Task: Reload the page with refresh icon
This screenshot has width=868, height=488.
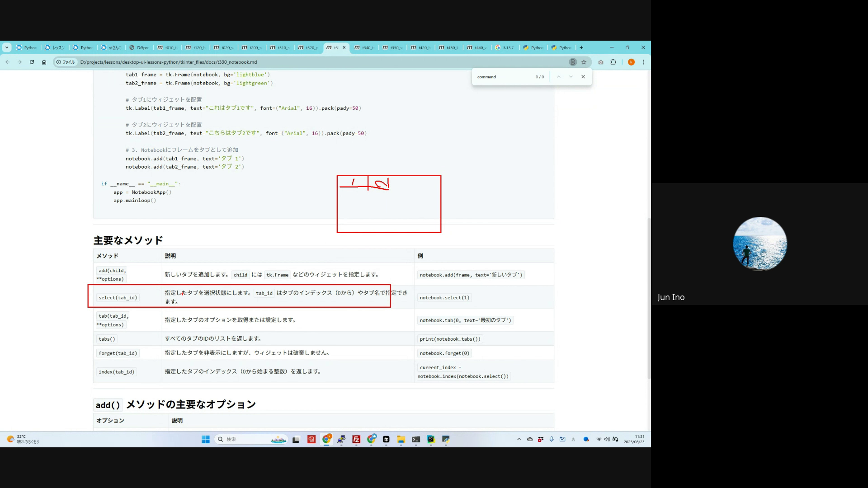Action: click(32, 62)
